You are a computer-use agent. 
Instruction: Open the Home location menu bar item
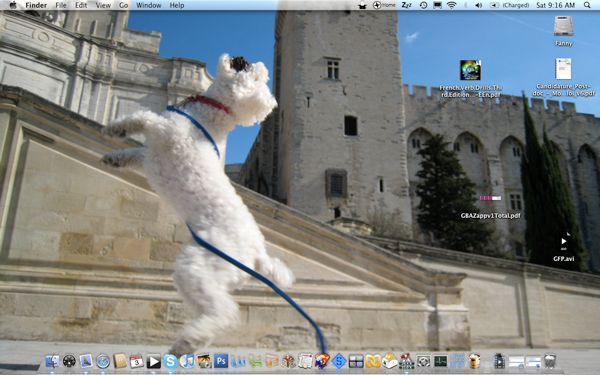[x=384, y=5]
